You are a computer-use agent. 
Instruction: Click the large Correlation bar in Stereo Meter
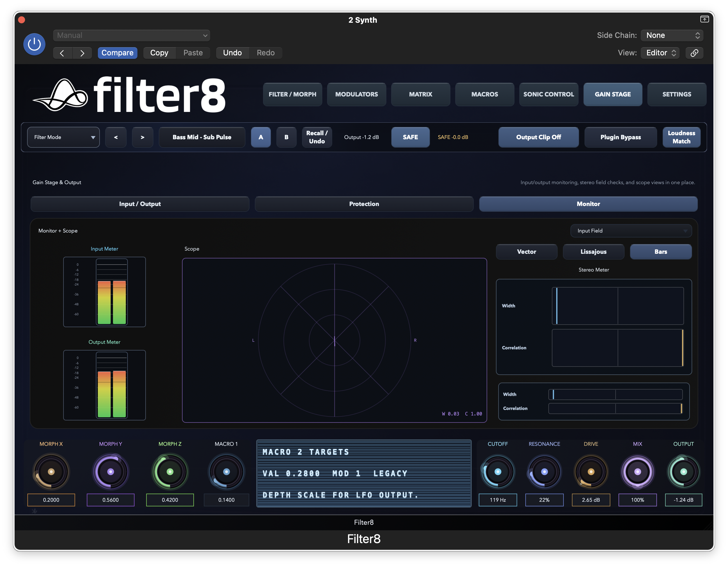tap(618, 348)
